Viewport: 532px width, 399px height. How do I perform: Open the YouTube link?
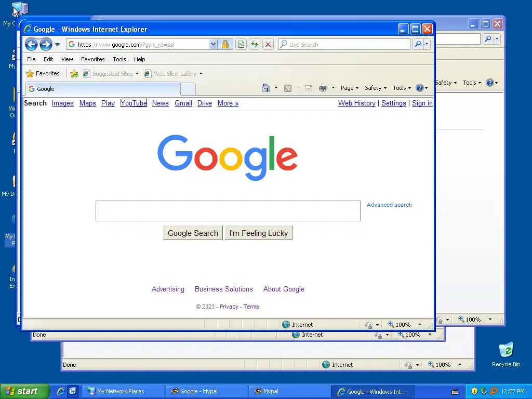134,103
